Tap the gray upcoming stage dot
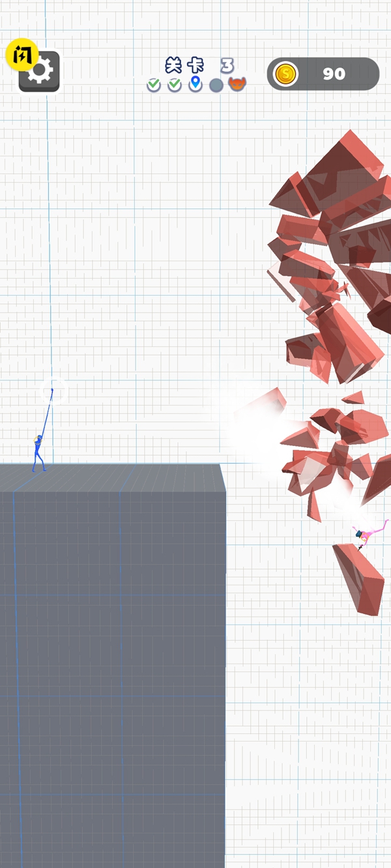This screenshot has width=391, height=868. [x=216, y=85]
